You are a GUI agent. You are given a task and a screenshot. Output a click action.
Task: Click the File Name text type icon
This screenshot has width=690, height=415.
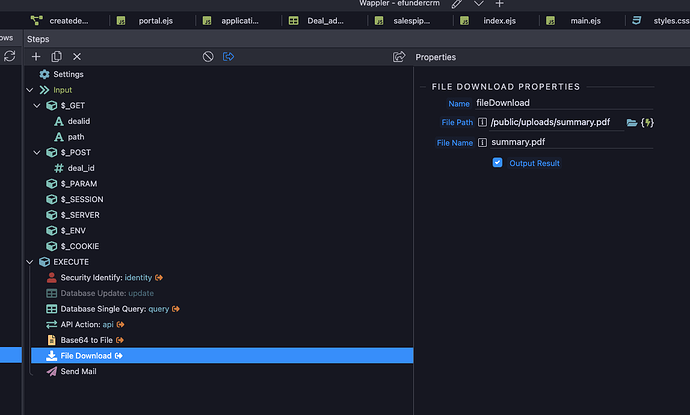(x=482, y=143)
